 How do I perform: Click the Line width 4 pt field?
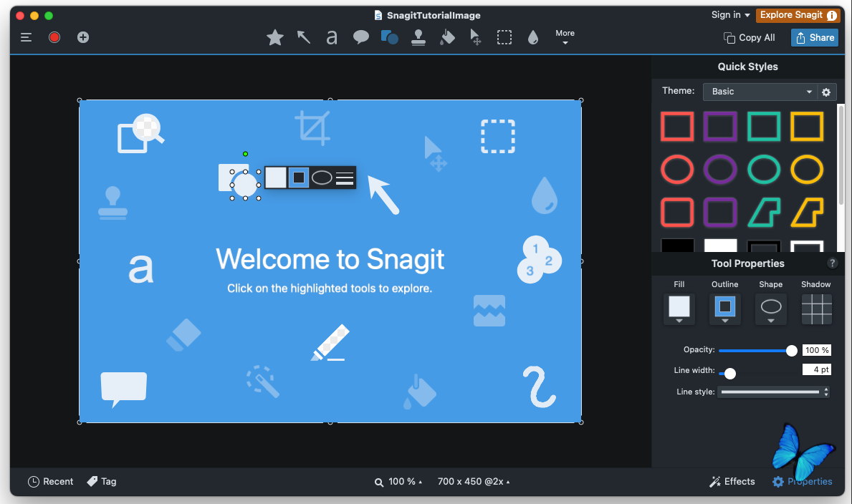tap(817, 370)
